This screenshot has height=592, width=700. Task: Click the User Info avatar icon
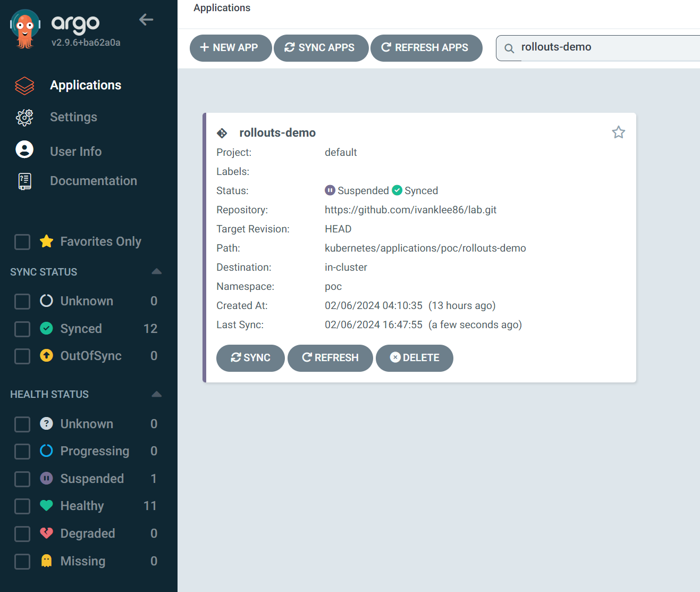pos(24,150)
